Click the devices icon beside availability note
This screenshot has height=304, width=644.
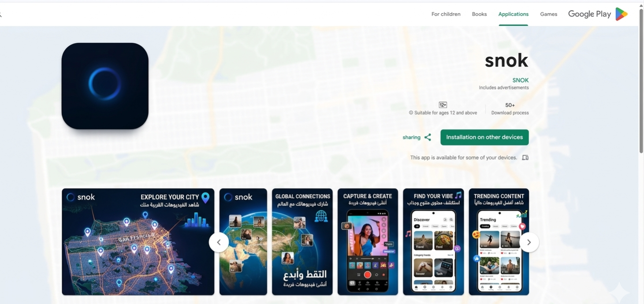coord(525,158)
